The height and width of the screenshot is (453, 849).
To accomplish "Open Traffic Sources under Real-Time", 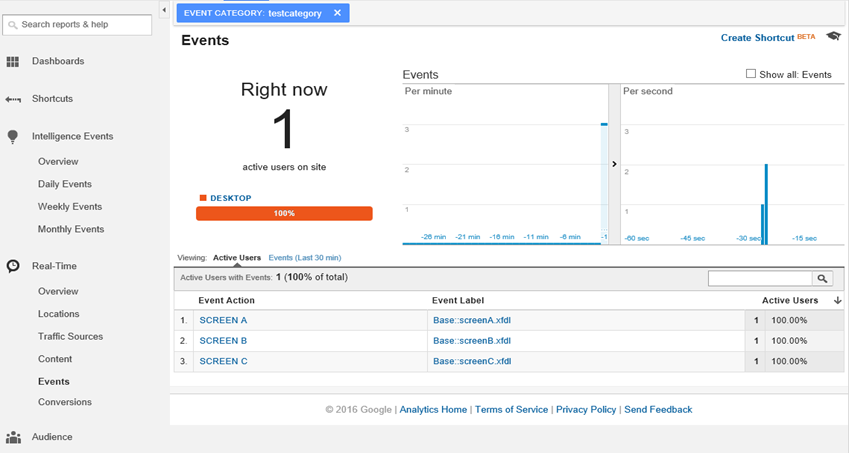I will pos(70,337).
